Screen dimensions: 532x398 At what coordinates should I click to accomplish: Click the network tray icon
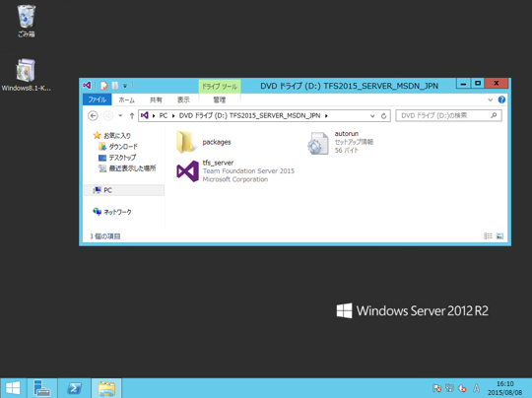[x=449, y=388]
